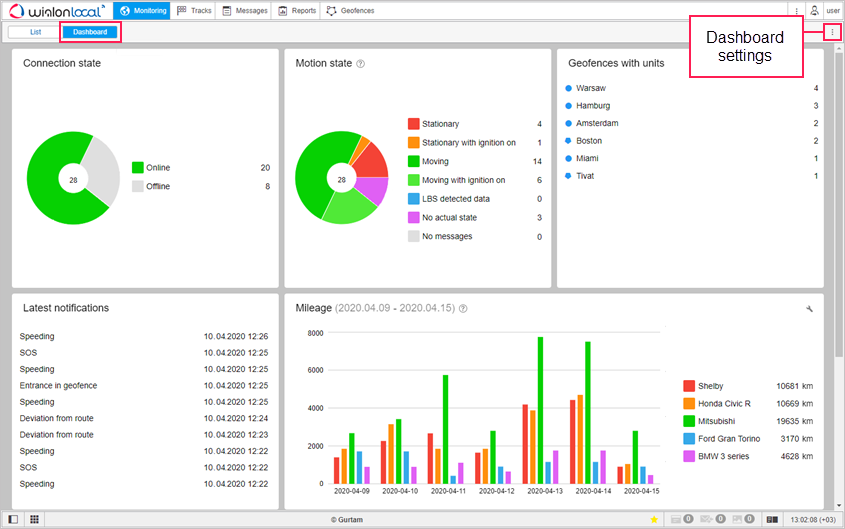
Task: Click the bottom bar grid layout icon
Action: 34,519
